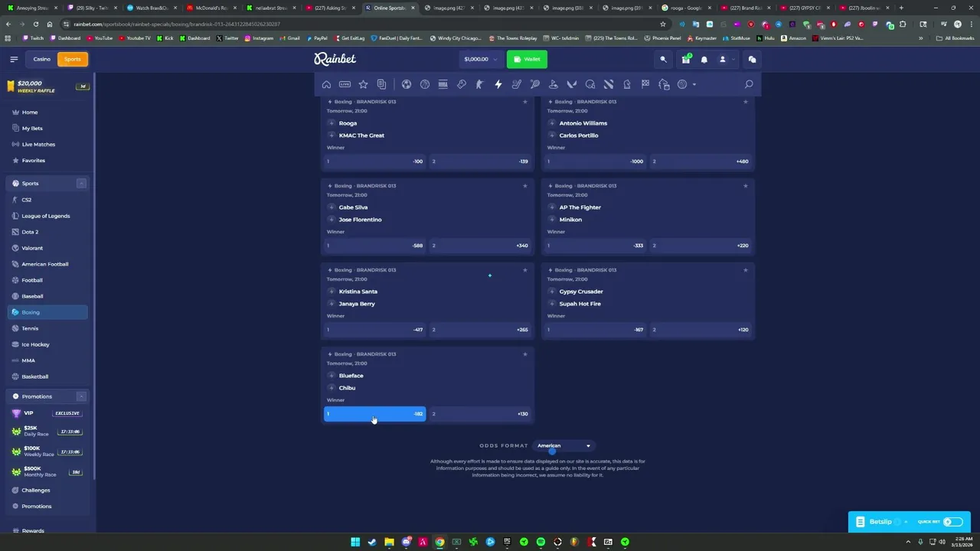The height and width of the screenshot is (551, 980).
Task: Favorite the Gypsy Crusader vs Supah Hot Fire match
Action: pos(746,270)
